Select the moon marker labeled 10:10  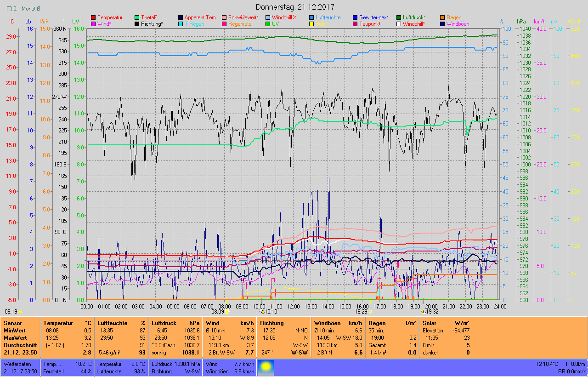click(x=263, y=311)
